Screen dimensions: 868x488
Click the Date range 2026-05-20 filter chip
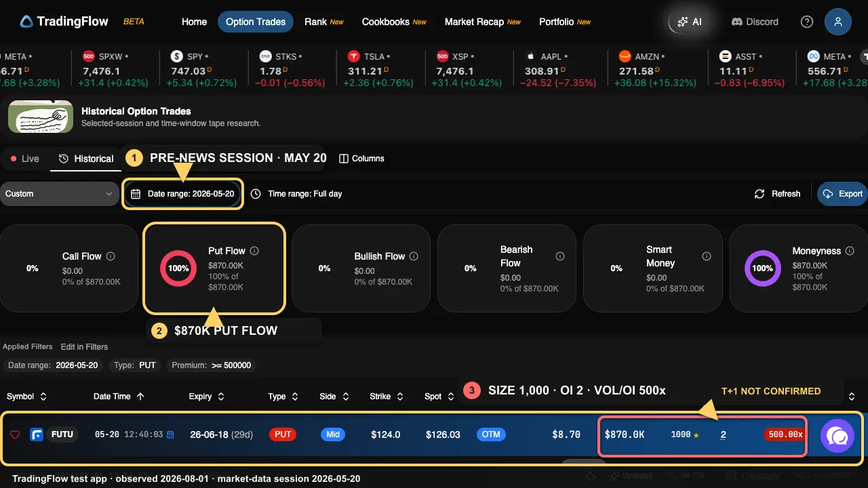pyautogui.click(x=53, y=365)
